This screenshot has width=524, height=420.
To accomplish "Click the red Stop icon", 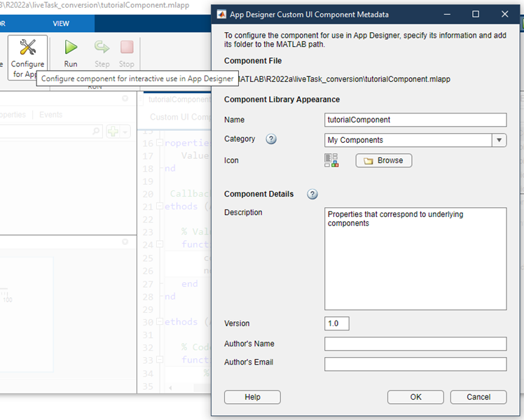I will pyautogui.click(x=127, y=47).
